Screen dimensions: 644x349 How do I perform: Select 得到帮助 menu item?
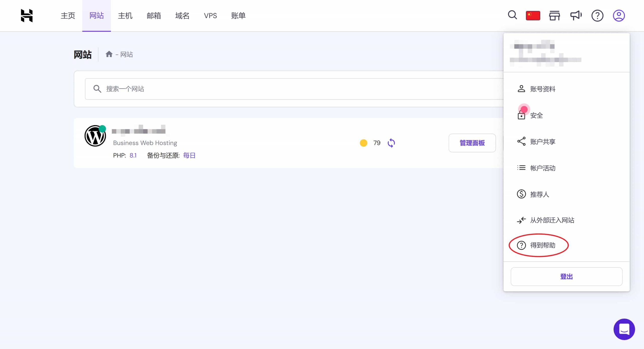pos(542,245)
